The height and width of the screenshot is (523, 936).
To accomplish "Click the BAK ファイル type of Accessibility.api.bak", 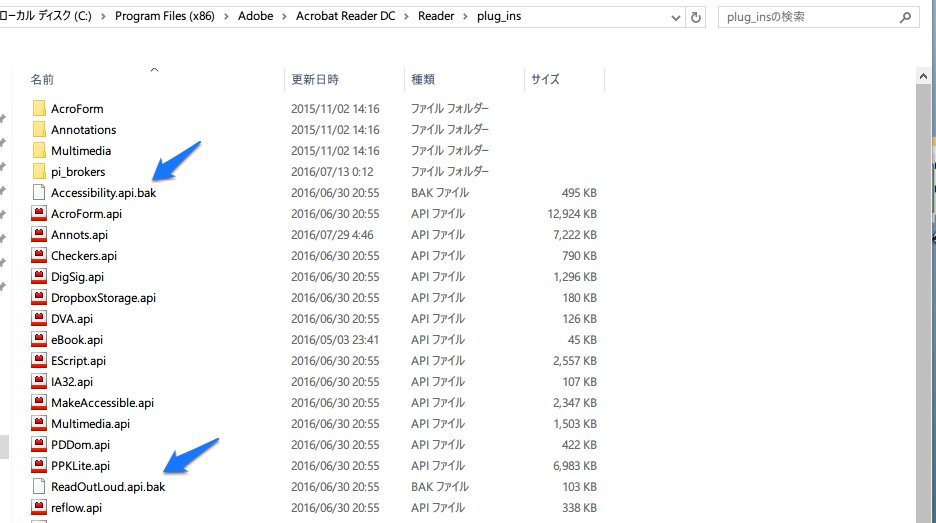I will (x=440, y=193).
